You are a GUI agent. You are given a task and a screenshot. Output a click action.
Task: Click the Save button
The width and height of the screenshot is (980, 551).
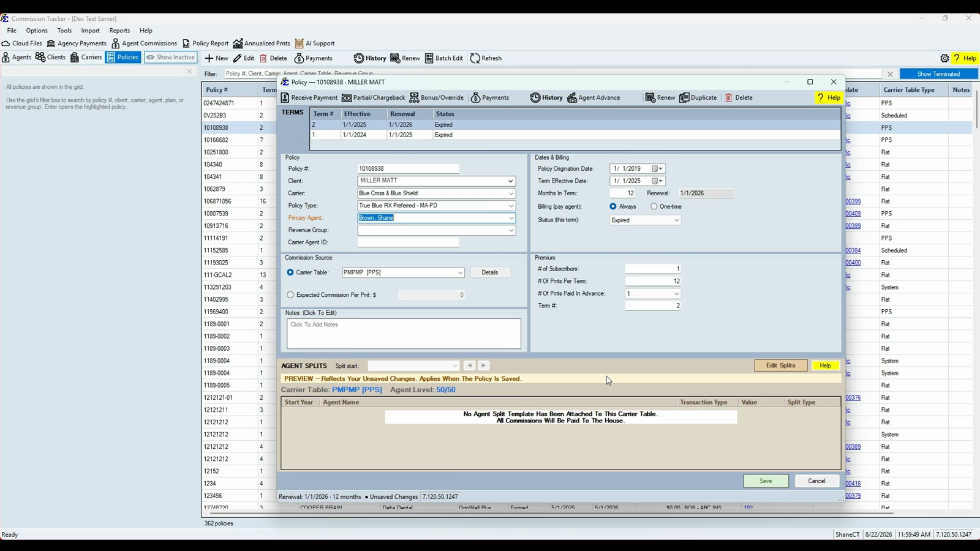click(x=766, y=481)
